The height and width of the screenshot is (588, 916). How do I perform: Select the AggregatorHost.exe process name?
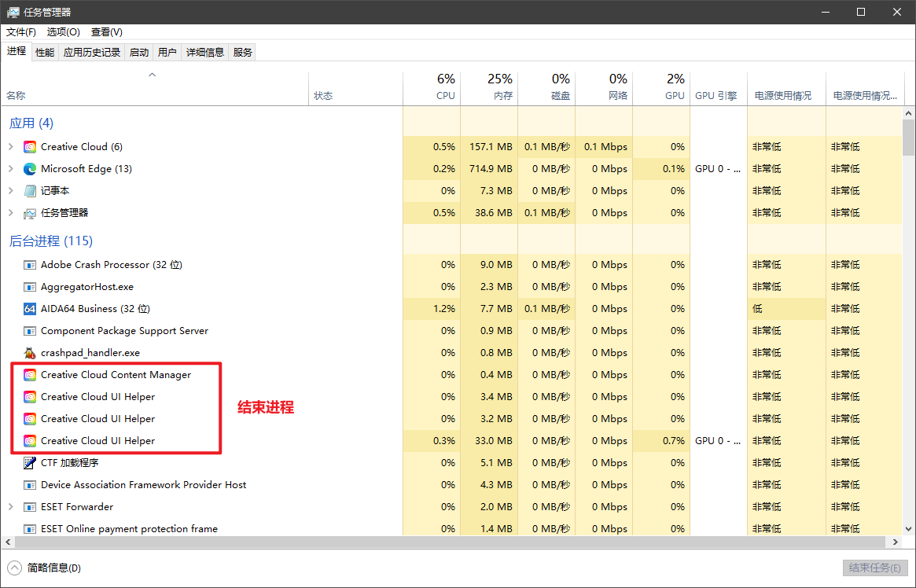(87, 287)
